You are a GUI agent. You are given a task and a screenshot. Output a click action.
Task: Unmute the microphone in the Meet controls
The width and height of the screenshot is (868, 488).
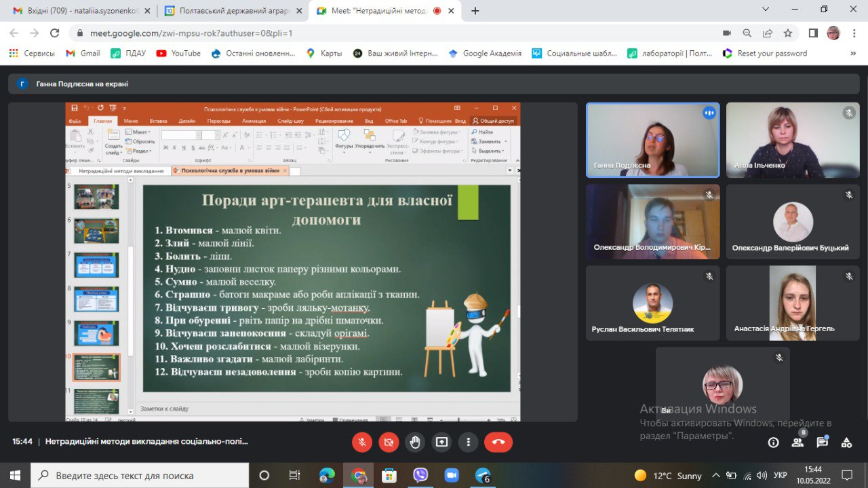(x=362, y=442)
